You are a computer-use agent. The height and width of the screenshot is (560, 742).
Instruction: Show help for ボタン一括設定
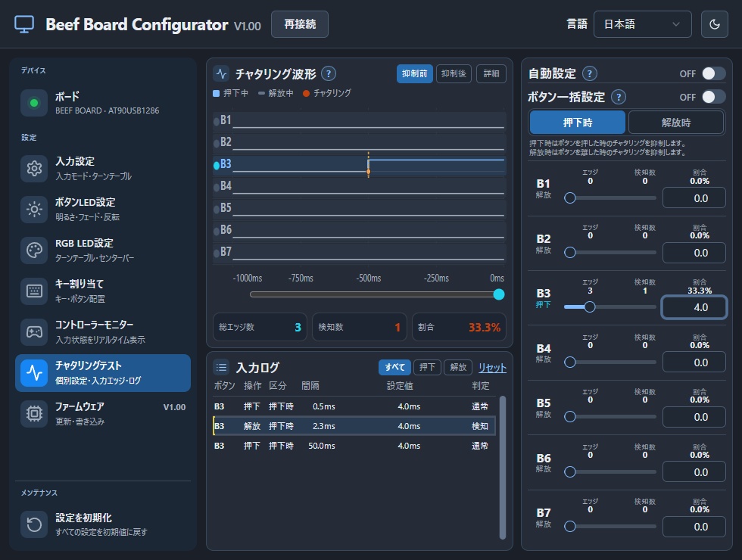(619, 97)
